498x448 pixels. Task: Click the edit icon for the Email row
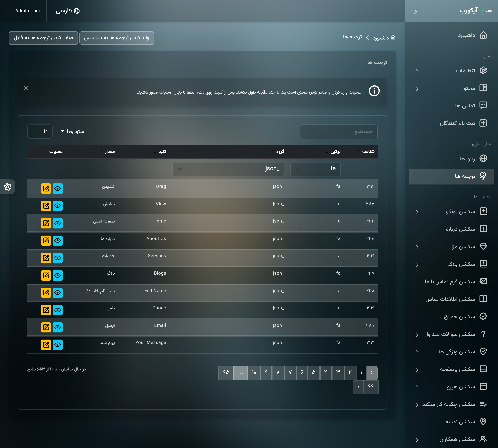tap(46, 327)
